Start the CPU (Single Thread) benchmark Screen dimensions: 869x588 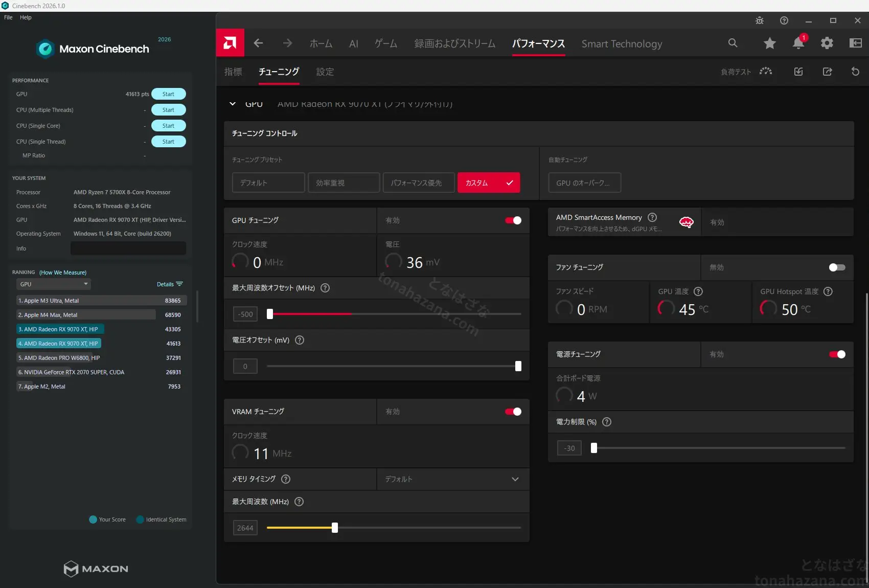point(168,142)
